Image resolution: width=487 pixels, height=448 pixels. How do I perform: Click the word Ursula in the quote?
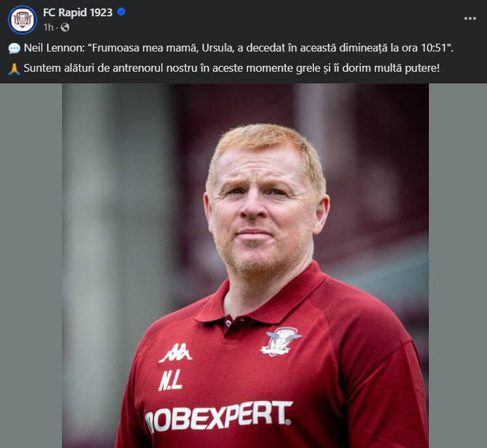[218, 48]
